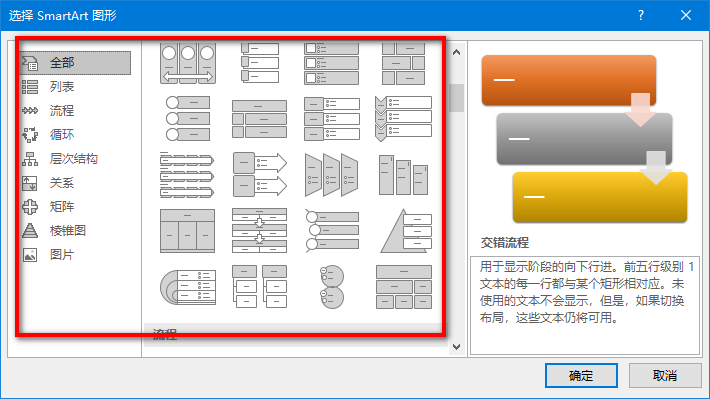Pick the vertical circle list thumbnail

[x=187, y=119]
